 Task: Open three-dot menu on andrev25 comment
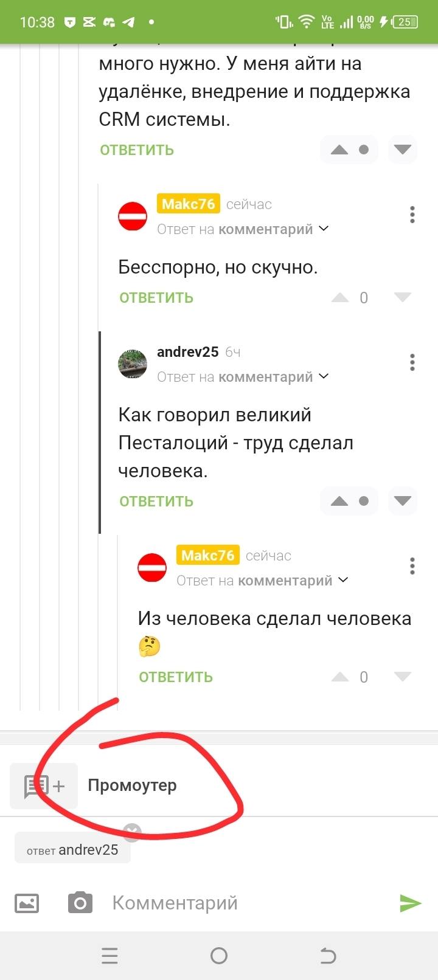pos(412,362)
